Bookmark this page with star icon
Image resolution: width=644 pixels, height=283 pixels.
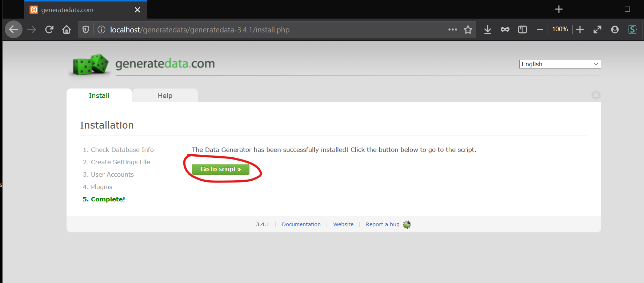tap(468, 30)
